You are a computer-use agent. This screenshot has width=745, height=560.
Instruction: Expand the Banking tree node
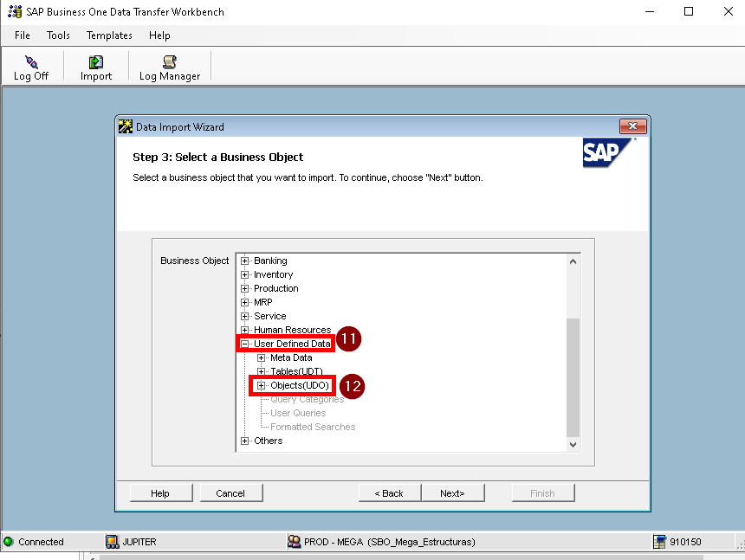[x=244, y=261]
